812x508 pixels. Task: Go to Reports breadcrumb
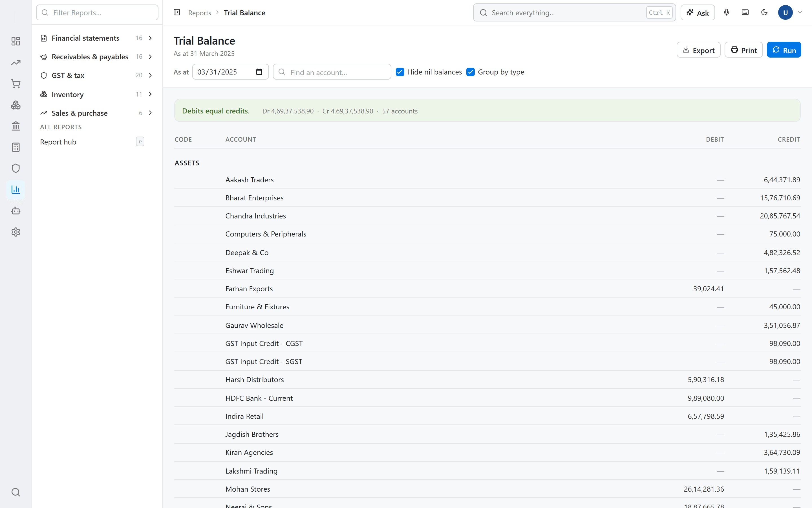point(199,13)
